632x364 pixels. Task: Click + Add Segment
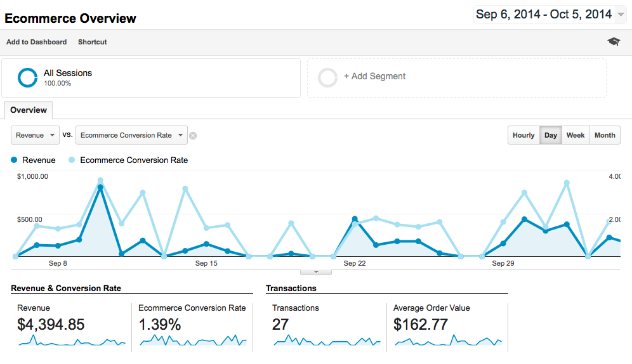point(374,76)
